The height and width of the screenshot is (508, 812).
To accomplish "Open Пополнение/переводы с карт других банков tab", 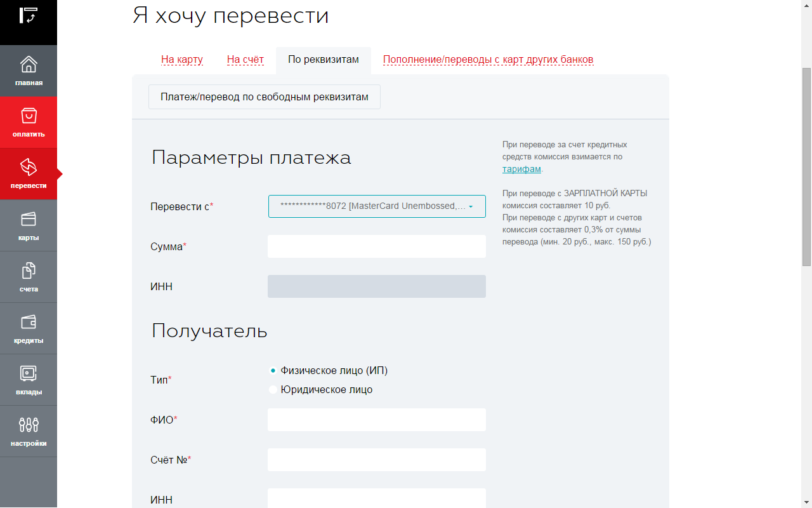I will point(488,60).
